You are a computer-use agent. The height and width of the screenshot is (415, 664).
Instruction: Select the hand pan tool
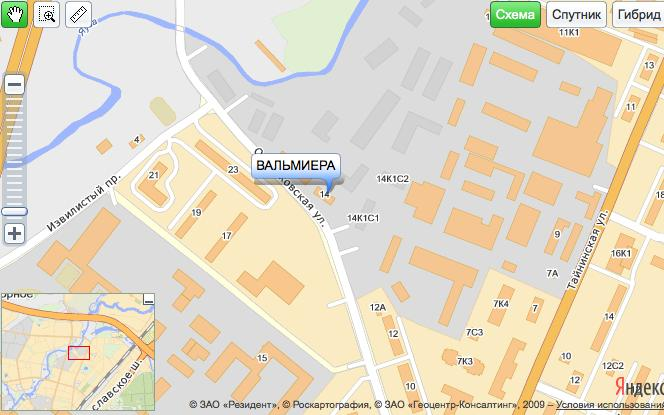pos(14,14)
